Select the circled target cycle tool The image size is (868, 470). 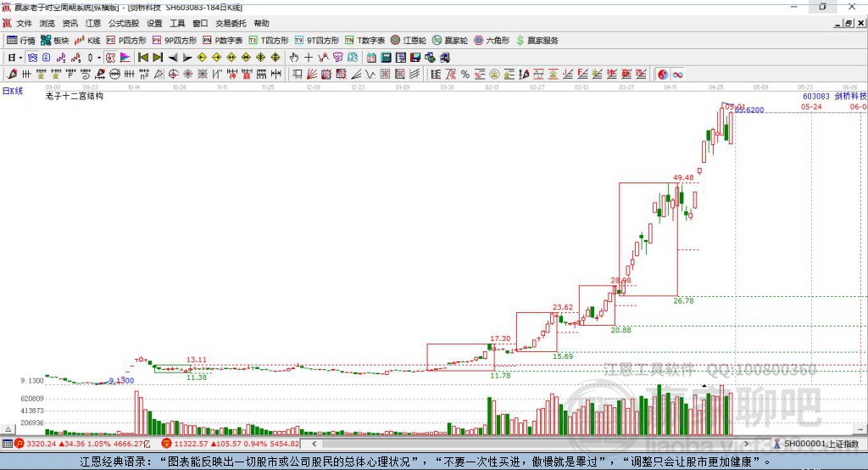[173, 75]
